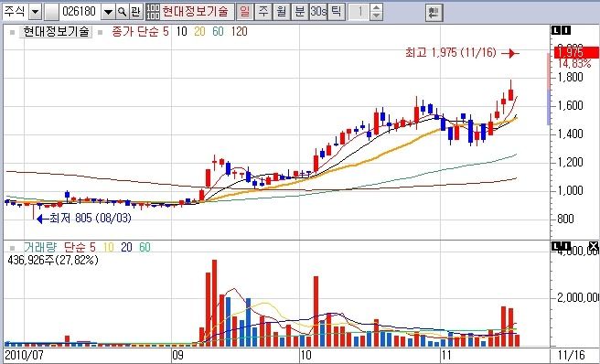Image resolution: width=600 pixels, height=364 pixels.
Task: Switch to the 분 minute chart period
Action: click(300, 12)
